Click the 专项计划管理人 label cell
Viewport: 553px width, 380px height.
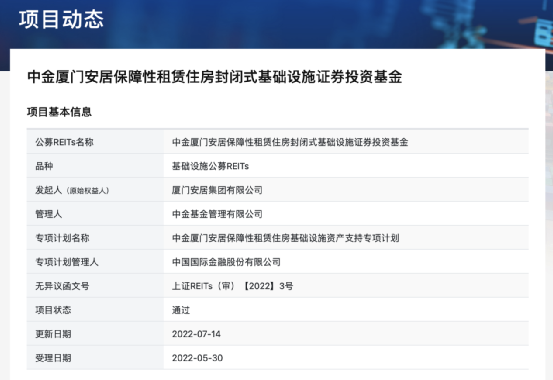coord(95,262)
